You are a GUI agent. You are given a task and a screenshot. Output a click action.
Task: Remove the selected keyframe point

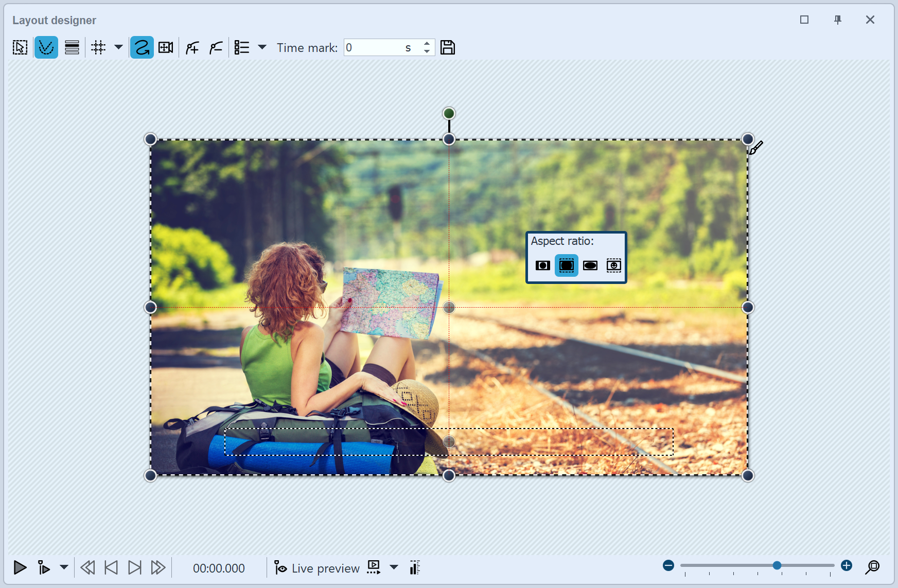click(x=216, y=47)
